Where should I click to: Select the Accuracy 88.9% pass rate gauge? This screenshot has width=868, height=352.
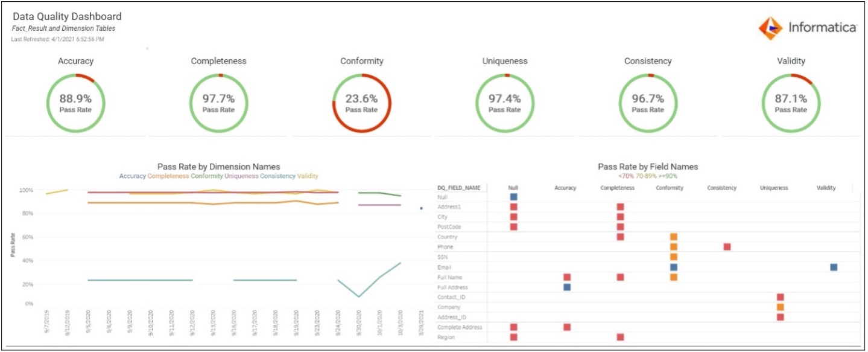point(76,103)
